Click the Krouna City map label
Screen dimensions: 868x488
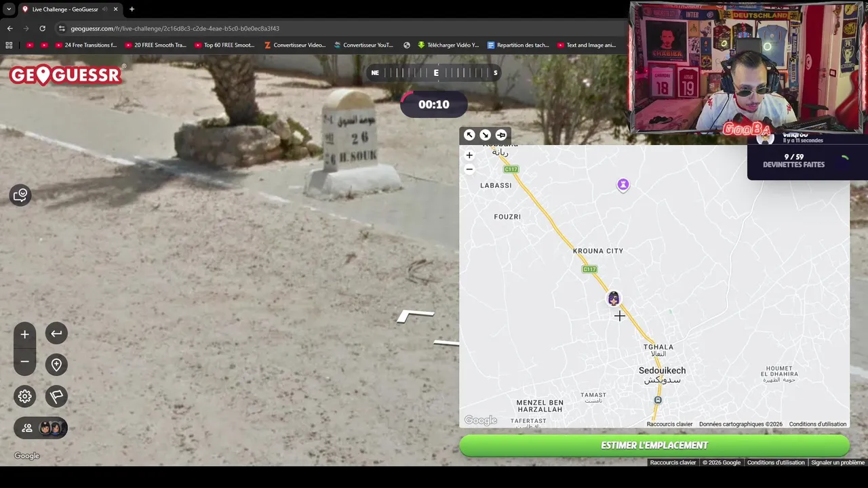point(598,251)
